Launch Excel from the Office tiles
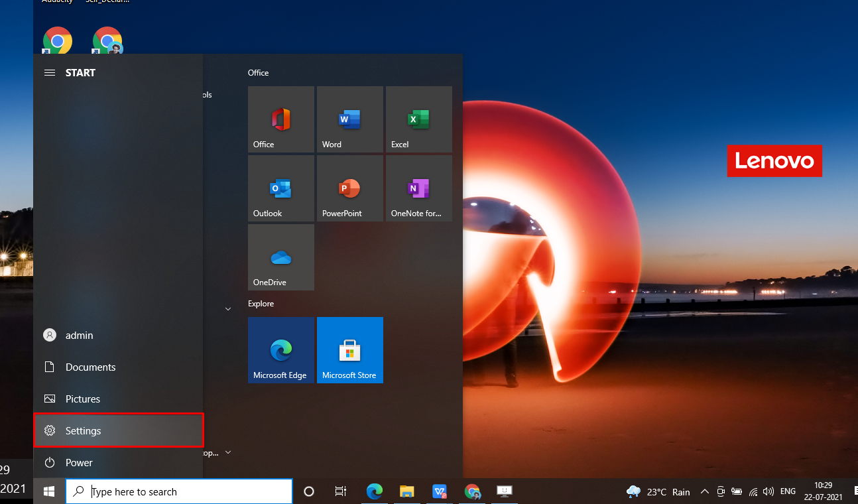This screenshot has height=504, width=858. (418, 119)
